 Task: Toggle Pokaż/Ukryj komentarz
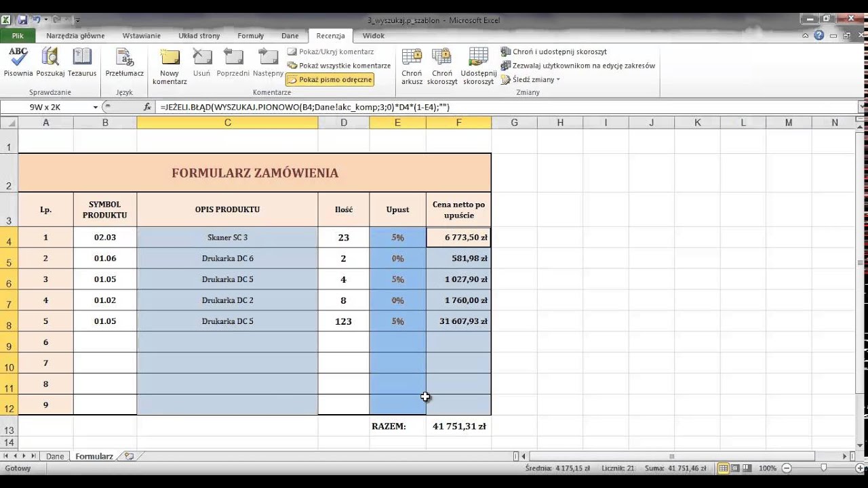click(331, 52)
